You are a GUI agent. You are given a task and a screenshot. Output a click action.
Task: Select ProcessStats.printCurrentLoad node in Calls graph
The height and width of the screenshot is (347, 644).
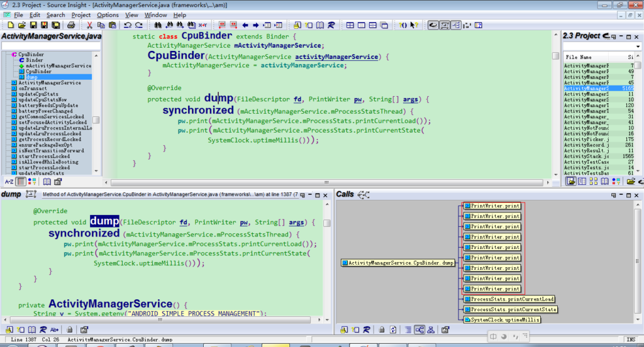[509, 299]
